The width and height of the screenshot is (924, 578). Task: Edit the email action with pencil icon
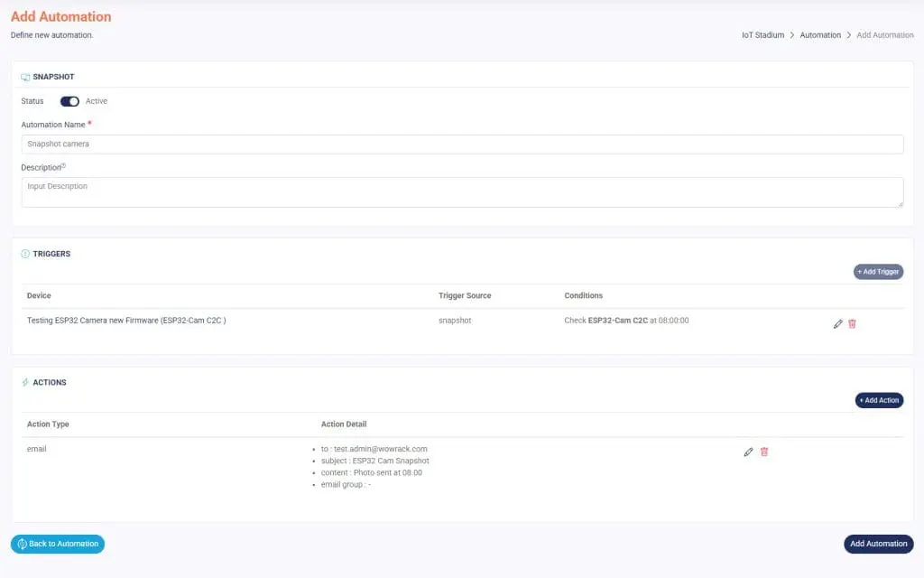(x=748, y=452)
